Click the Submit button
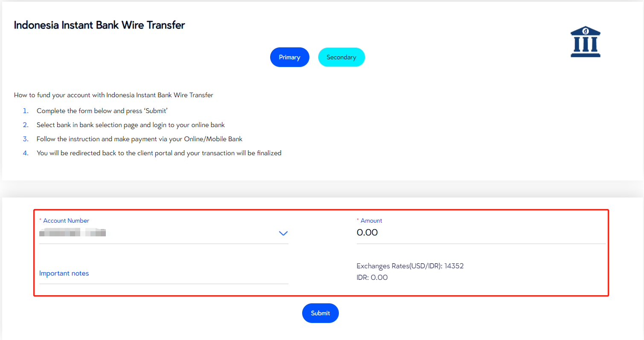 pos(321,313)
